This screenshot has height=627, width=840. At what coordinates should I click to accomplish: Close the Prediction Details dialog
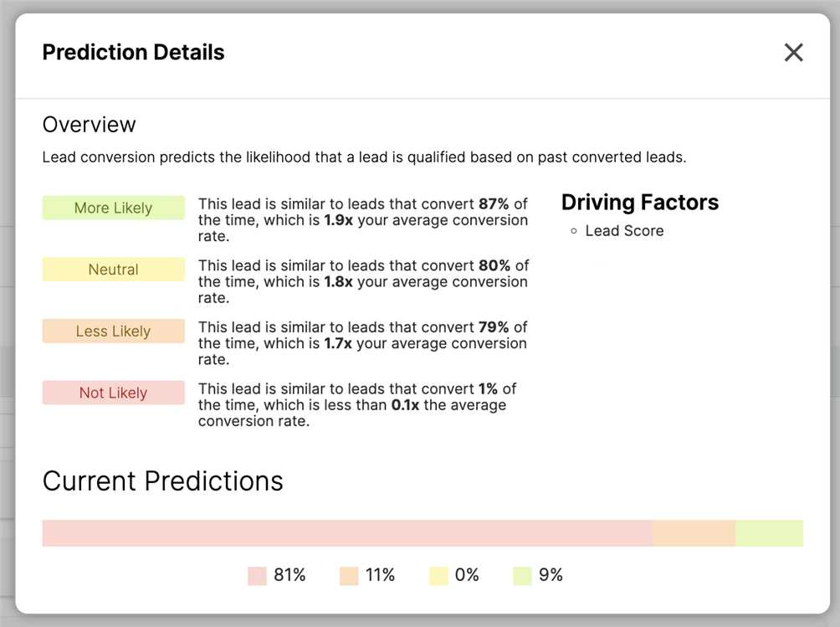[793, 53]
